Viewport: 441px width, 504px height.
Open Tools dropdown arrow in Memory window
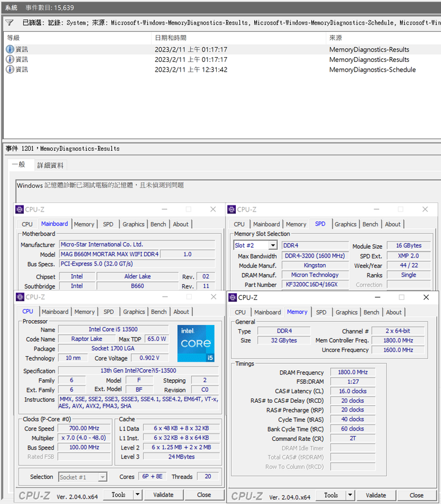[350, 495]
